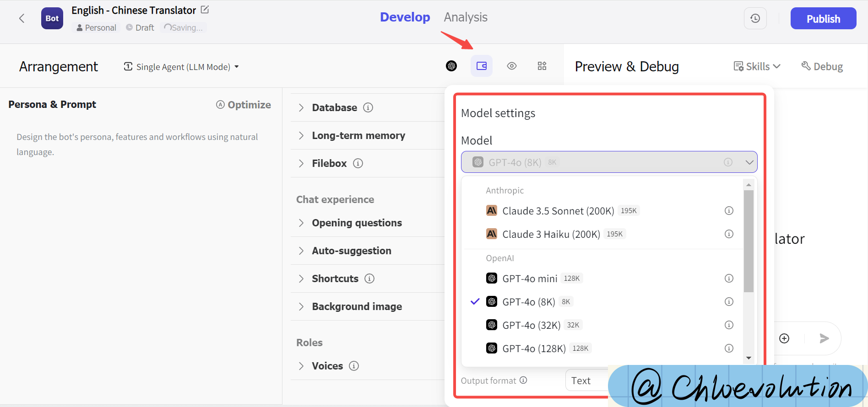868x407 pixels.
Task: Show info next to Output format
Action: click(x=523, y=380)
